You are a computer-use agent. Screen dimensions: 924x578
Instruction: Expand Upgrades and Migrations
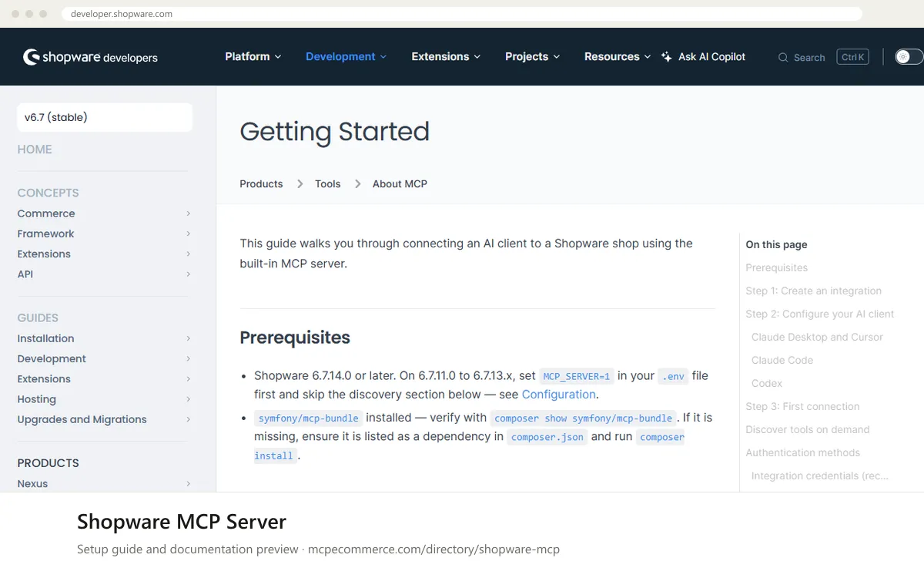[x=104, y=419]
